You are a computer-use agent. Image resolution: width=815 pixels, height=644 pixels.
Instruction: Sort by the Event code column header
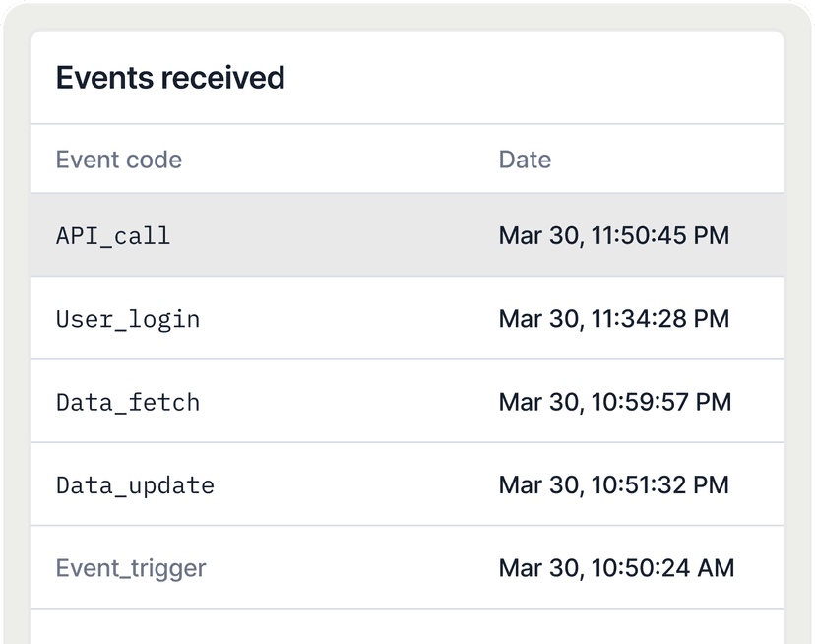point(118,159)
